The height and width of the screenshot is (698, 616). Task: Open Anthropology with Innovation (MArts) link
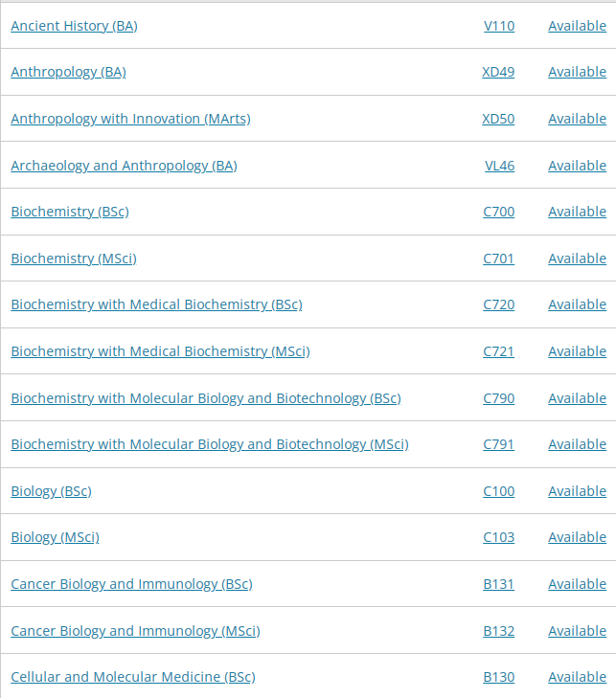click(130, 119)
